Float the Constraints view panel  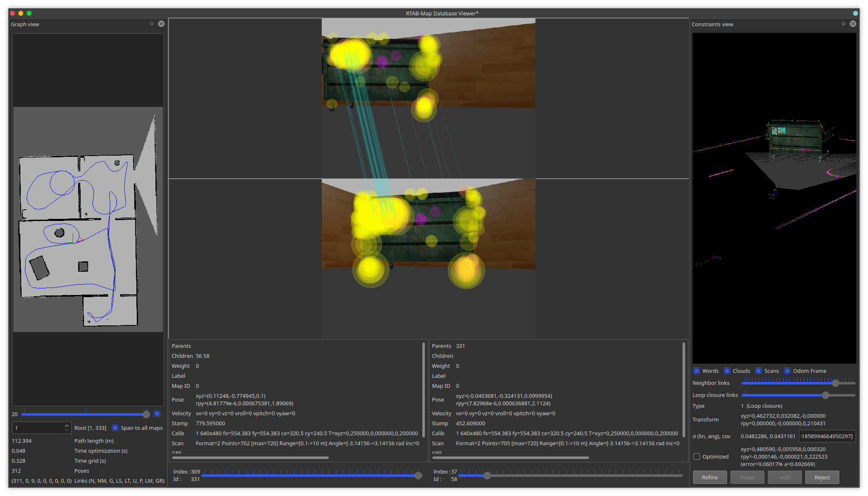pyautogui.click(x=843, y=24)
